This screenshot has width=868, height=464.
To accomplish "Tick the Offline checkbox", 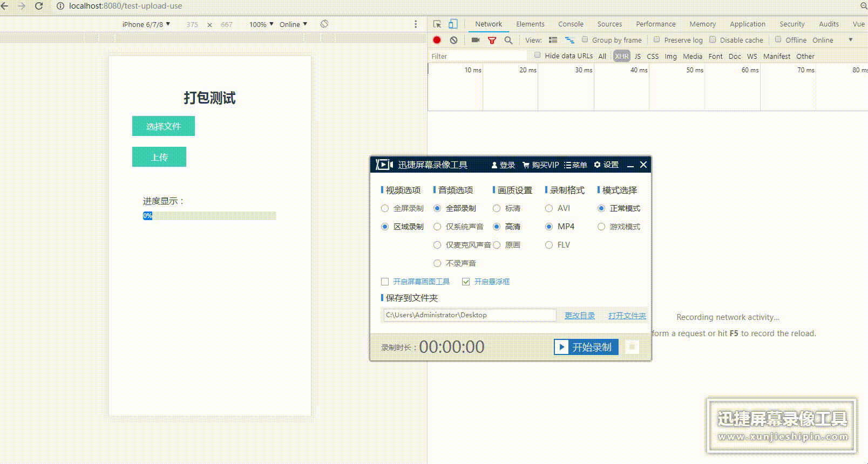I will coord(778,39).
